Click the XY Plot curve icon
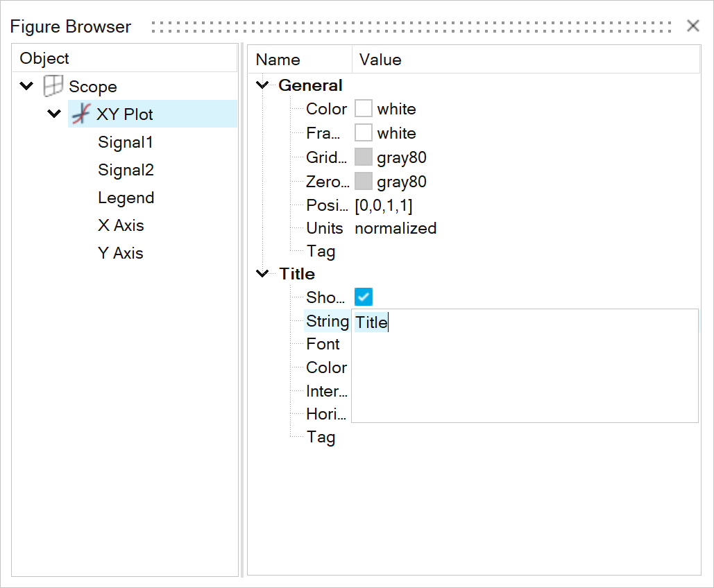 (x=82, y=114)
